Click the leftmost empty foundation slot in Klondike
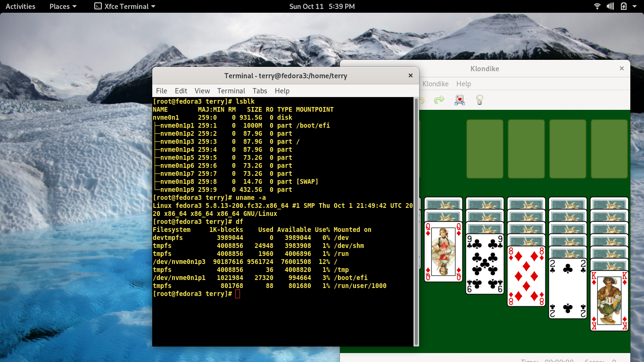This screenshot has height=362, width=644. (485, 149)
